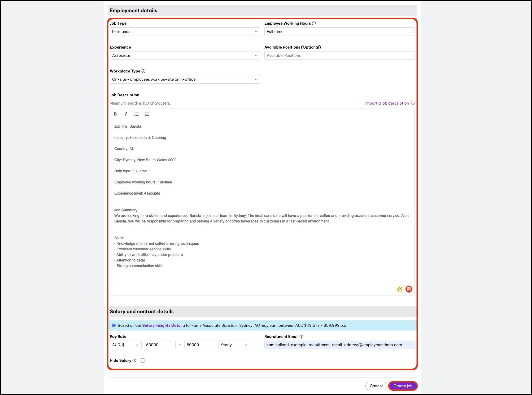
Task: Click info icon next to Workplace Type
Action: pyautogui.click(x=143, y=71)
